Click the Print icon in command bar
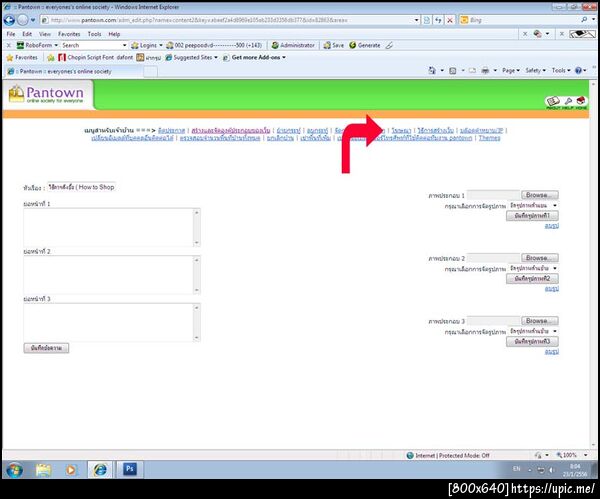Viewport: 600px width, 499px height. 485,70
